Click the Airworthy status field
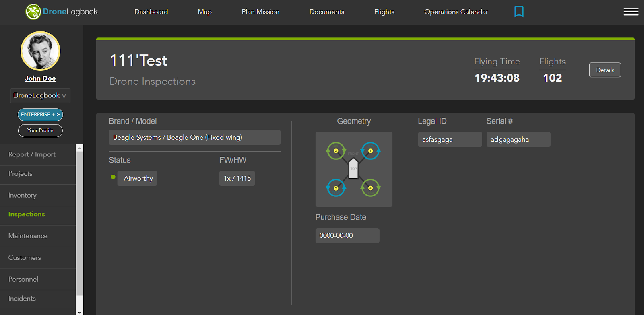Image resolution: width=644 pixels, height=315 pixels. (x=137, y=178)
